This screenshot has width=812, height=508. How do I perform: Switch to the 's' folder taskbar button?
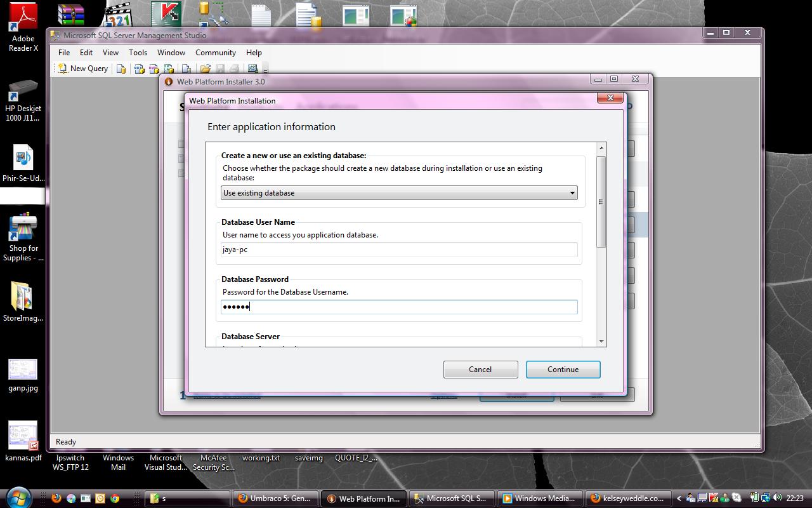tap(188, 498)
